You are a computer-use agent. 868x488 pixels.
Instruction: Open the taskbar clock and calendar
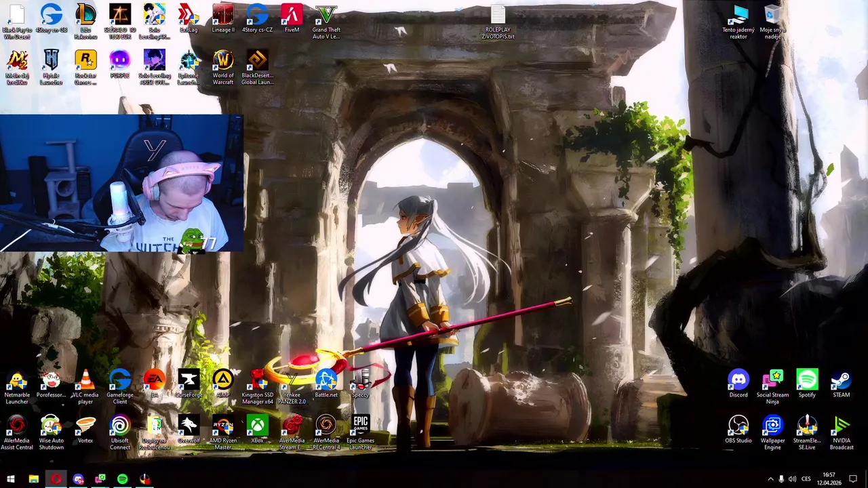coord(829,479)
